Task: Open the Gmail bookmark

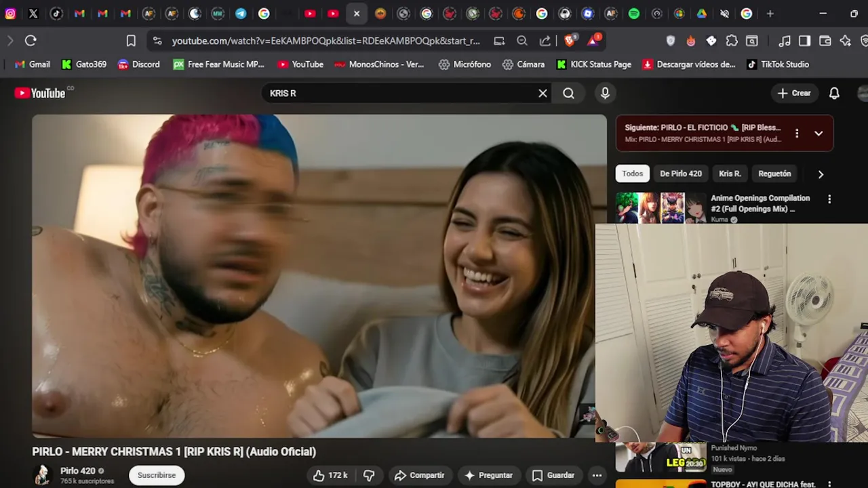Action: coord(33,64)
